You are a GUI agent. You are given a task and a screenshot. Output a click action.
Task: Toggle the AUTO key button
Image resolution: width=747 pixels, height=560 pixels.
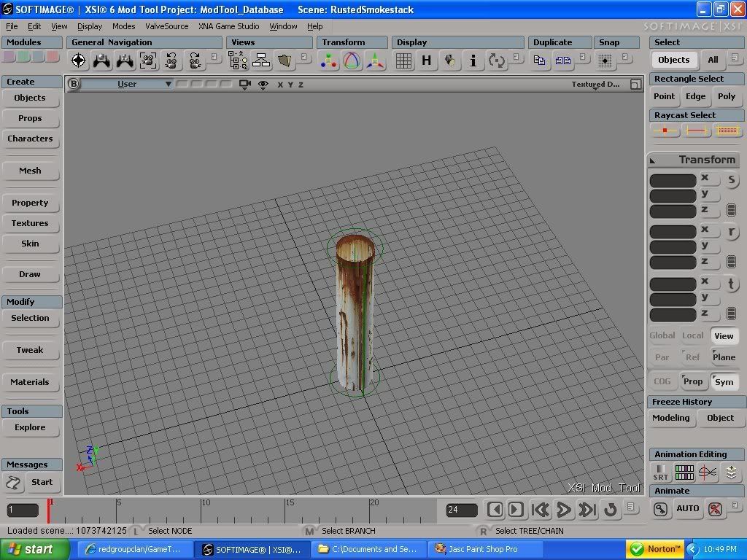click(687, 508)
